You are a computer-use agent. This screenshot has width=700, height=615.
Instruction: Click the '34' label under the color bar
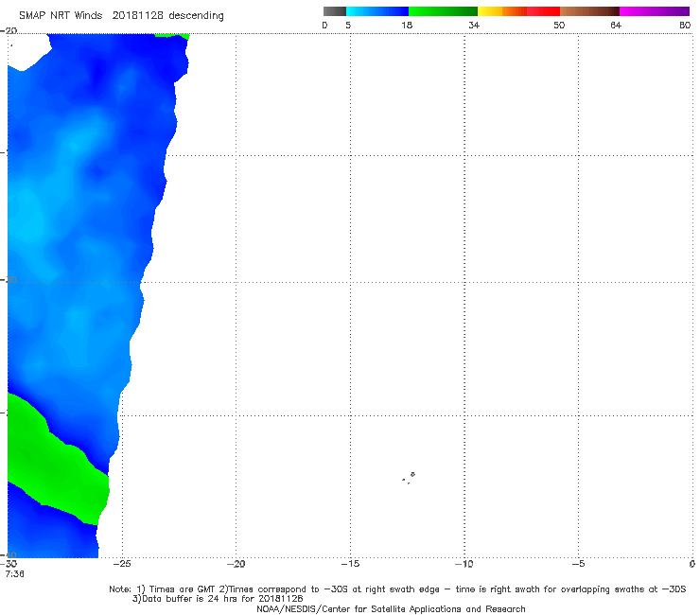pyautogui.click(x=474, y=25)
